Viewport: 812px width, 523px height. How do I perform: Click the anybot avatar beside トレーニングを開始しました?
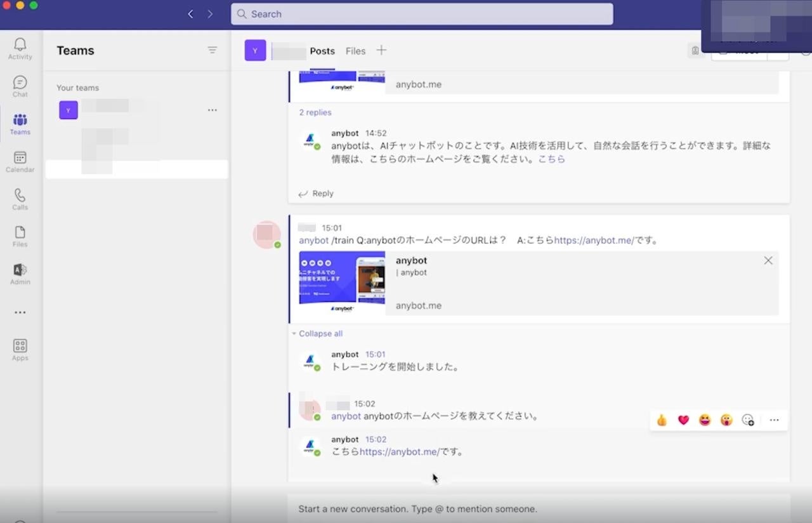(310, 362)
